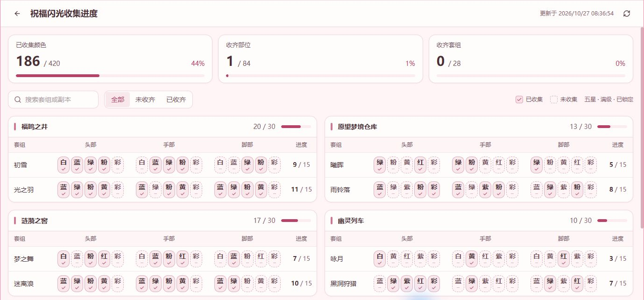Click the 未收集 legend dashed box
644x300 pixels.
553,100
